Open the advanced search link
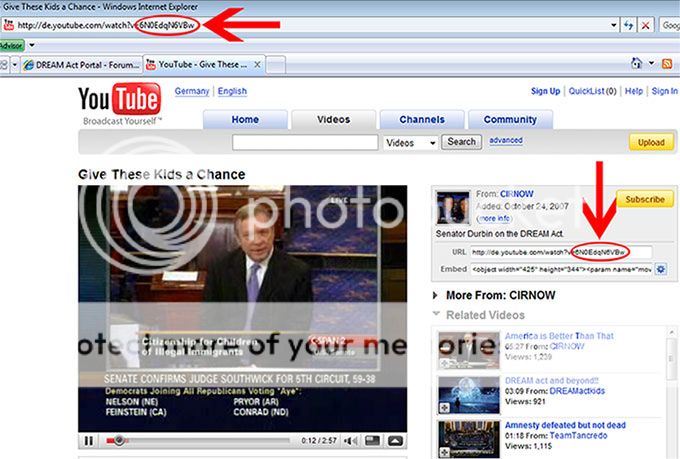Screen dimensions: 680x459 [506, 140]
